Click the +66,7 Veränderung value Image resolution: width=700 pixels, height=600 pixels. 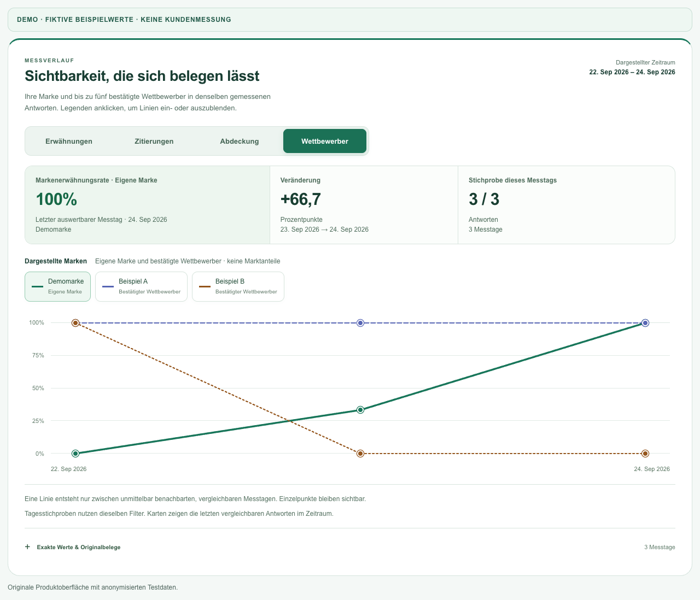(301, 199)
